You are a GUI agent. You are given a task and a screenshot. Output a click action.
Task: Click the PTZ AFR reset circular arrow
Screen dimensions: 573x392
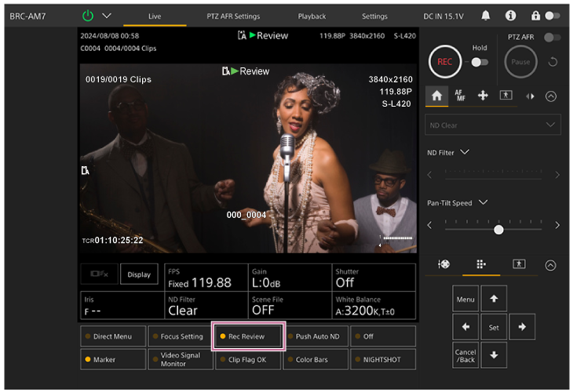click(553, 62)
